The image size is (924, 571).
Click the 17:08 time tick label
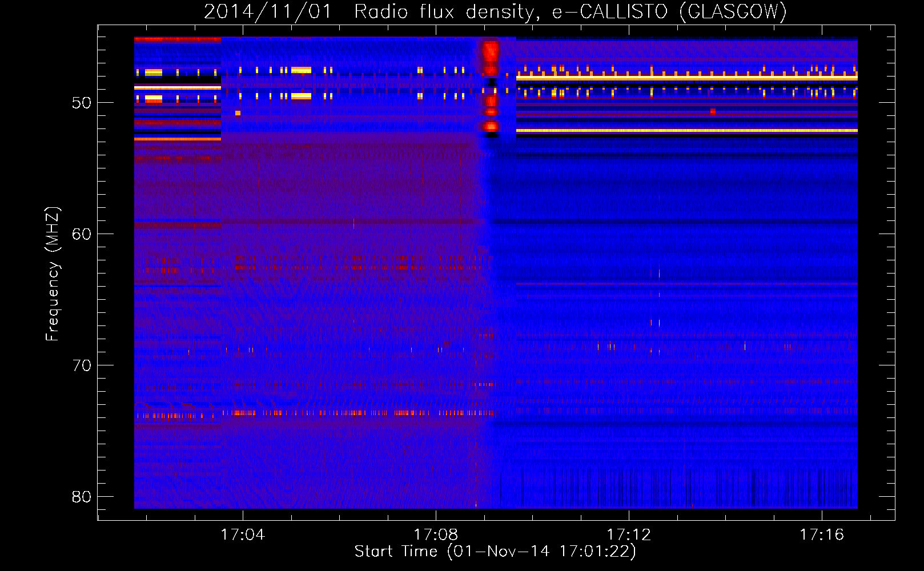(436, 535)
